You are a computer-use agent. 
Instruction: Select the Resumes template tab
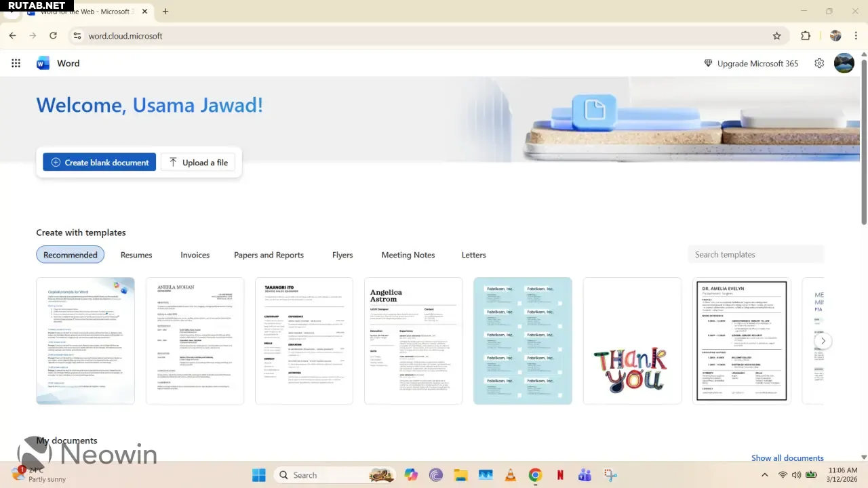coord(136,255)
